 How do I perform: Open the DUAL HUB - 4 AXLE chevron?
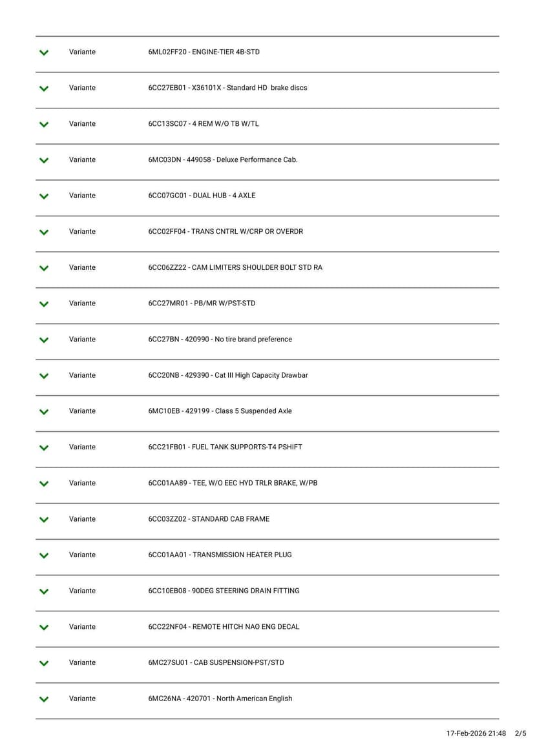pyautogui.click(x=43, y=196)
